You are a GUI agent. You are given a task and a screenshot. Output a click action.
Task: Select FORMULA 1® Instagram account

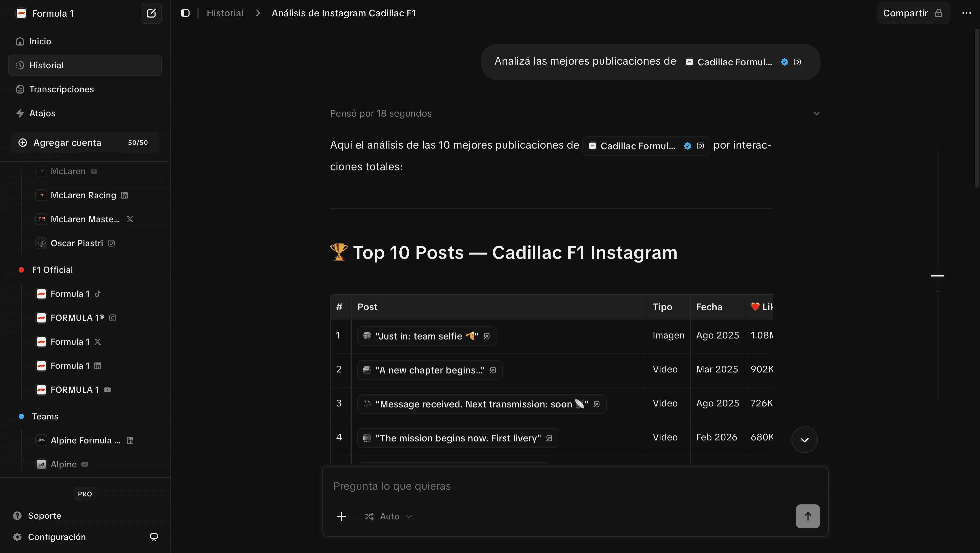click(x=76, y=317)
